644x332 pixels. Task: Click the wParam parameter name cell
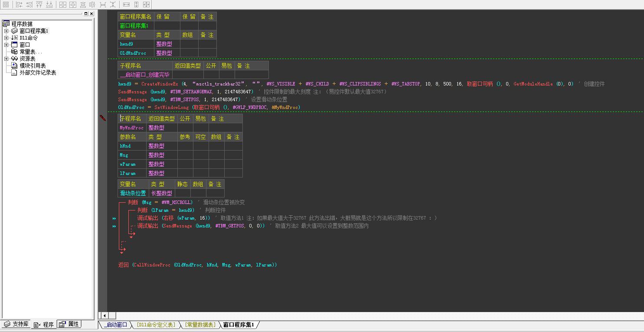coord(132,164)
